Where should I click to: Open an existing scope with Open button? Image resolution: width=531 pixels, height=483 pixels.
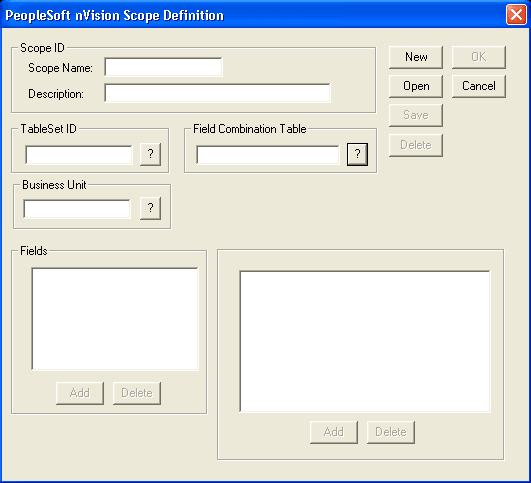point(416,86)
